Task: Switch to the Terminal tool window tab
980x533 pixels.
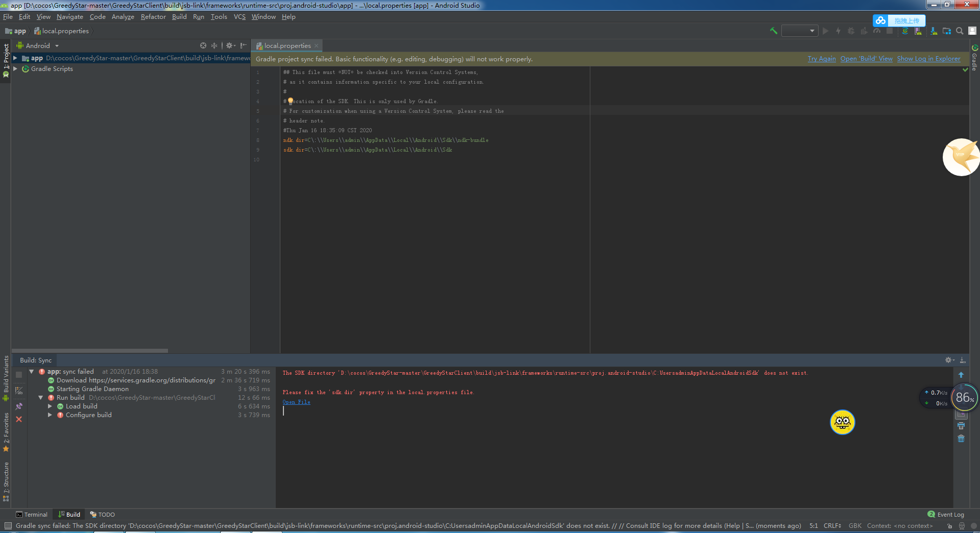Action: click(x=32, y=515)
